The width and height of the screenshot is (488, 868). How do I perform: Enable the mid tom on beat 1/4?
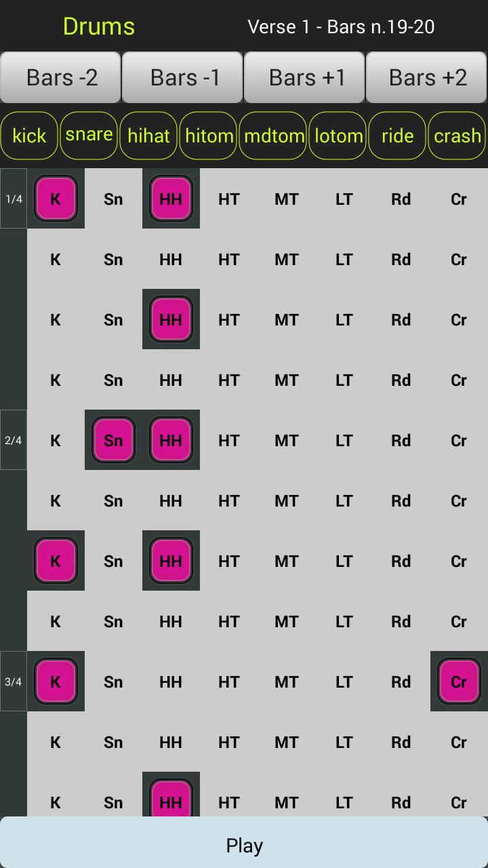(x=286, y=199)
